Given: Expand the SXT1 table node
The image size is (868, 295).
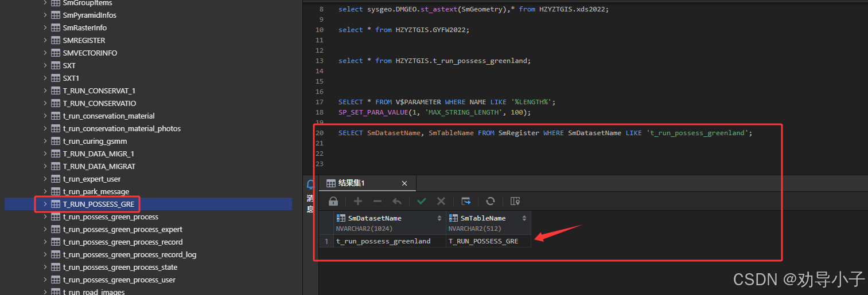Looking at the screenshot, I should pyautogui.click(x=45, y=78).
